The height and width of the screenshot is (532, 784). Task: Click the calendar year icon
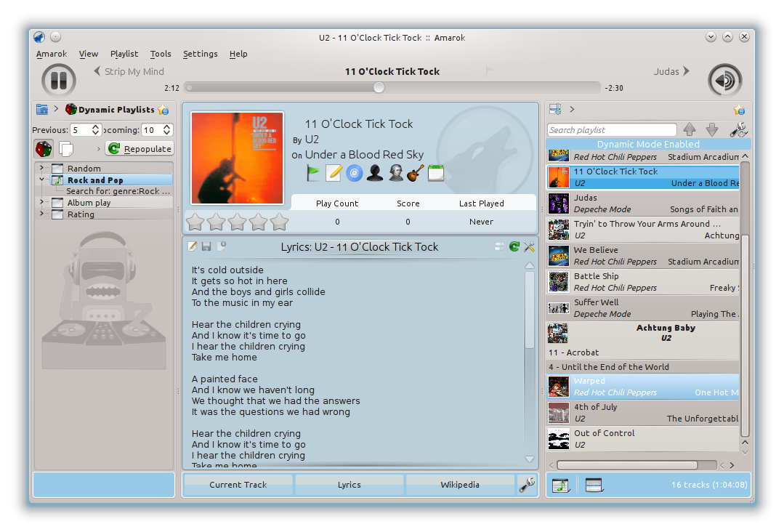coord(435,173)
